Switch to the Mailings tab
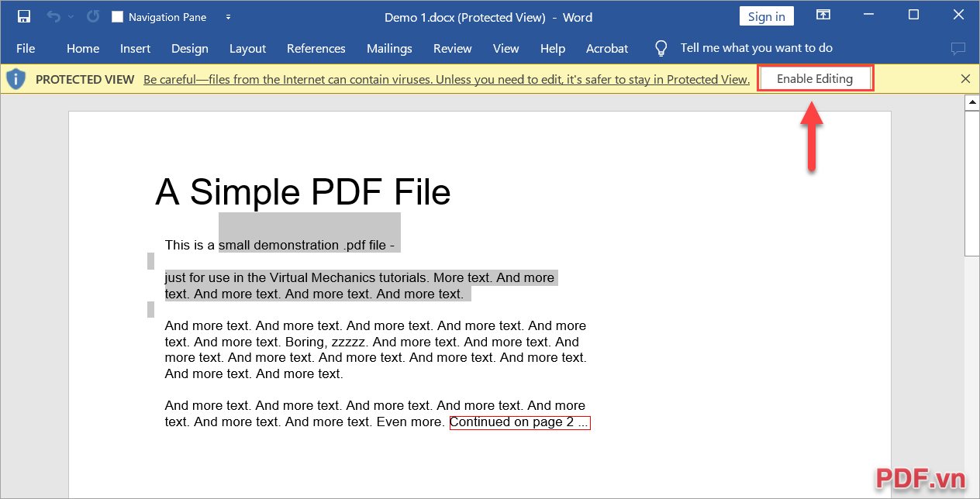This screenshot has width=980, height=499. click(x=389, y=48)
